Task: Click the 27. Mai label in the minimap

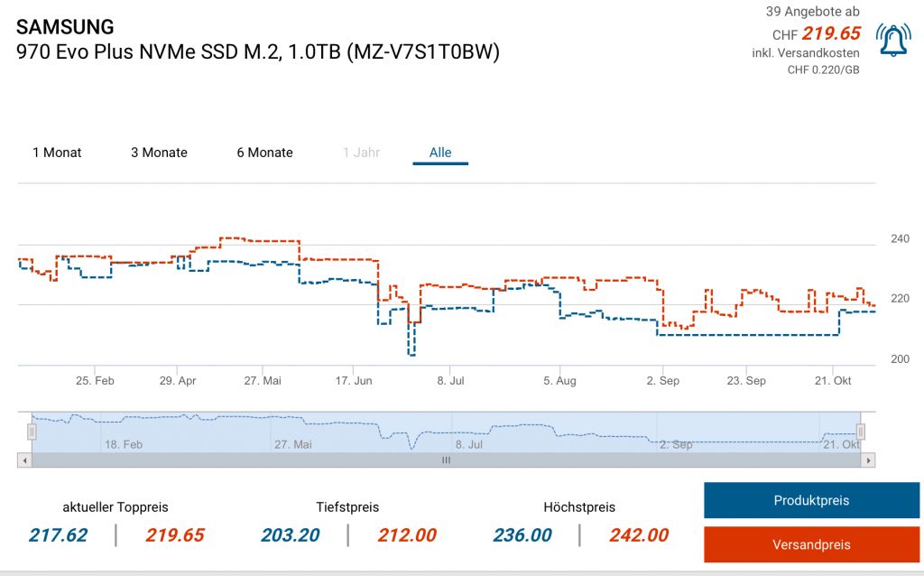Action: [x=292, y=444]
